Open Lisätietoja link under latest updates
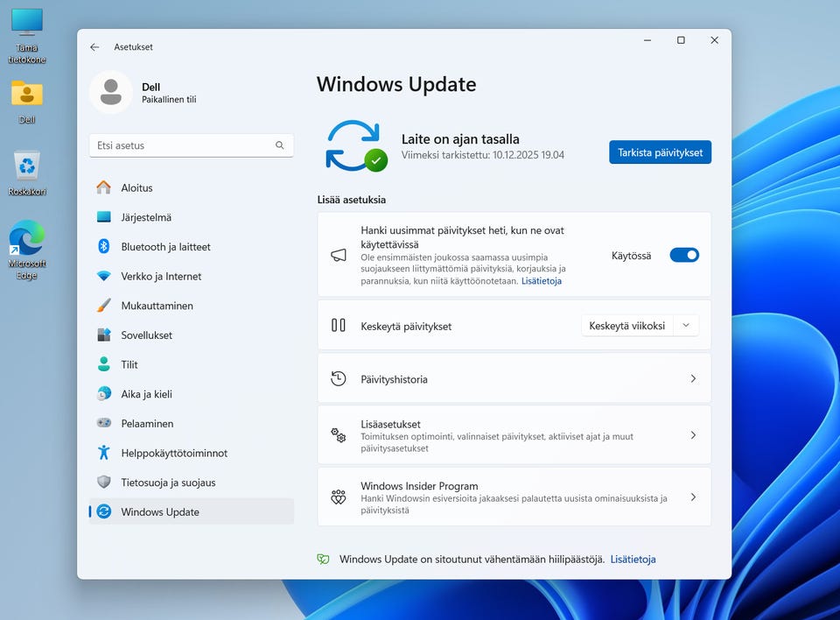Viewport: 840px width, 620px height. pos(541,281)
